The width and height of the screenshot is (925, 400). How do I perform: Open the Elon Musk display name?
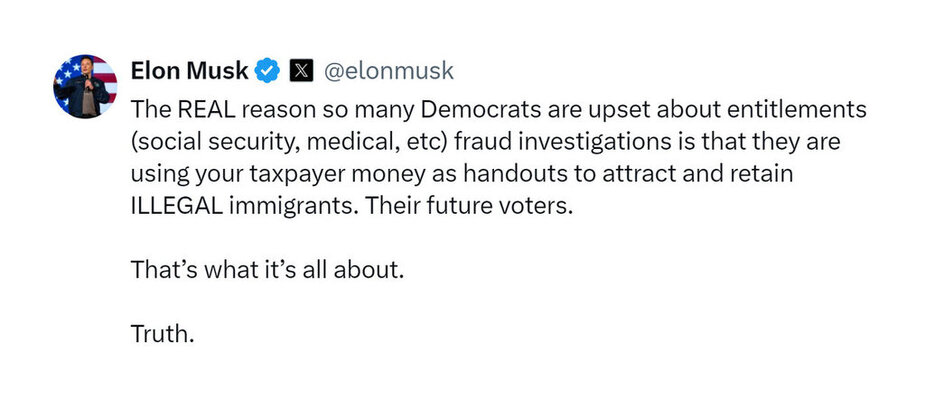[189, 71]
